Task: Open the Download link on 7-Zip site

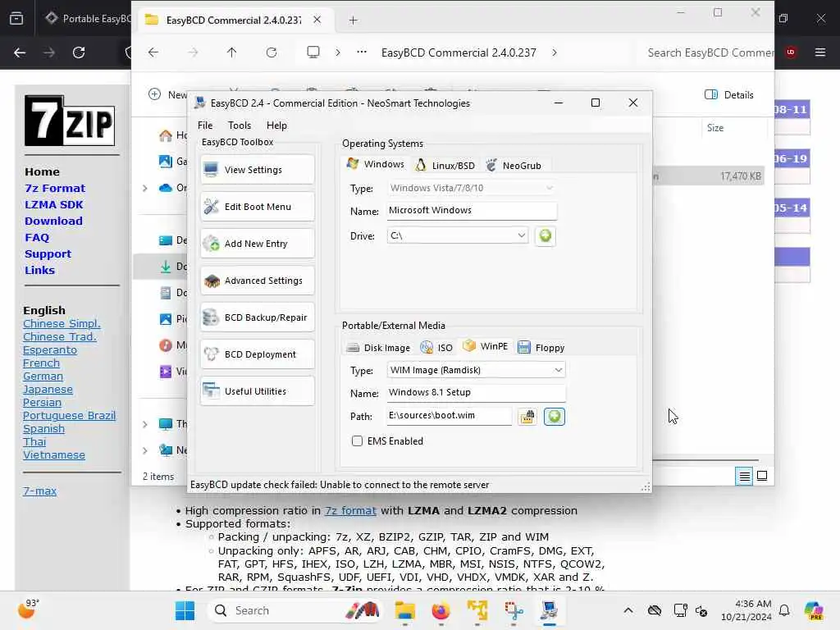Action: point(53,221)
